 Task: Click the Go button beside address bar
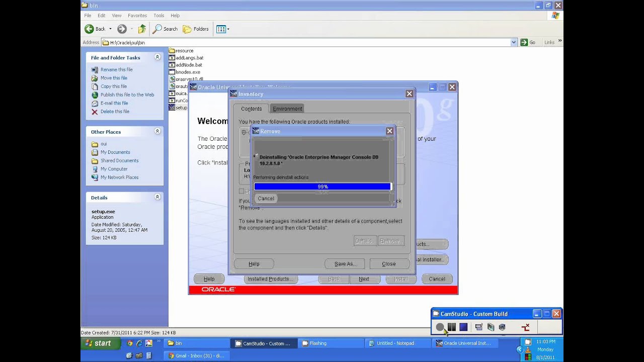tap(528, 42)
